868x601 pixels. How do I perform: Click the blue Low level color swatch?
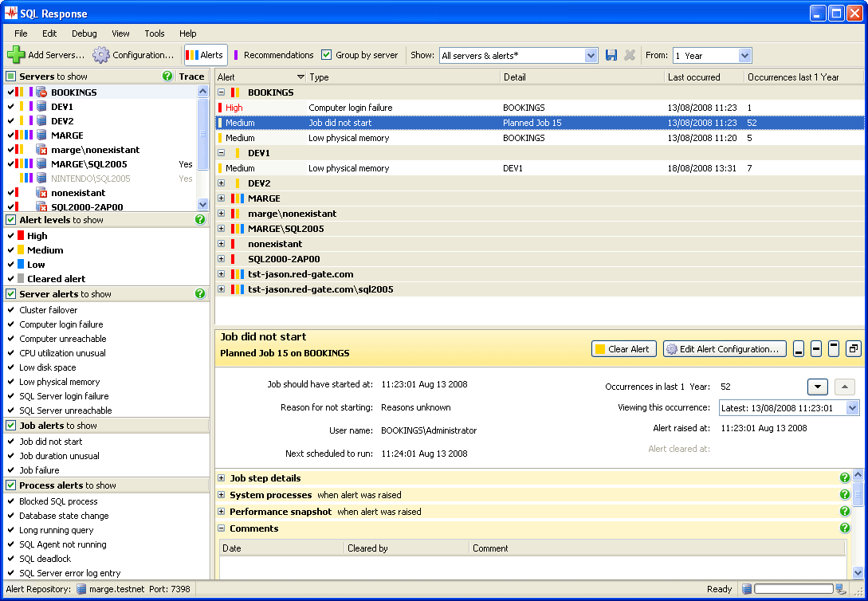point(21,265)
